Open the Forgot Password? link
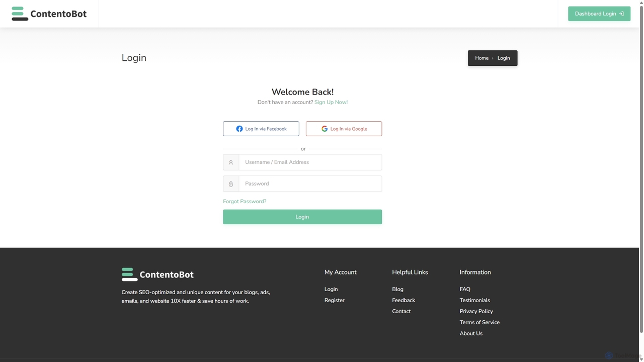The image size is (644, 362). point(245,201)
